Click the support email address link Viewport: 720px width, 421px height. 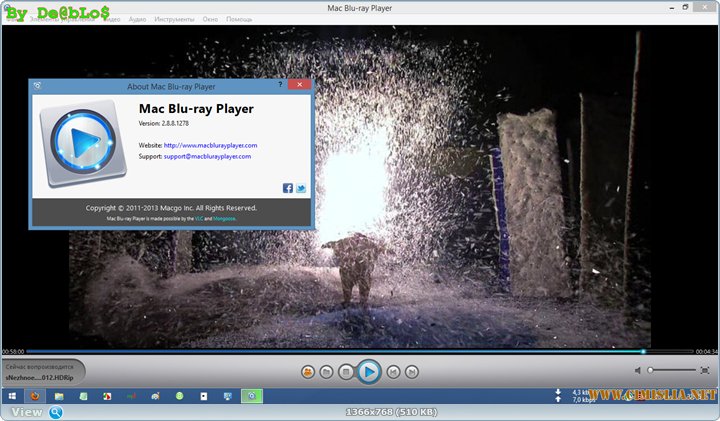click(207, 156)
